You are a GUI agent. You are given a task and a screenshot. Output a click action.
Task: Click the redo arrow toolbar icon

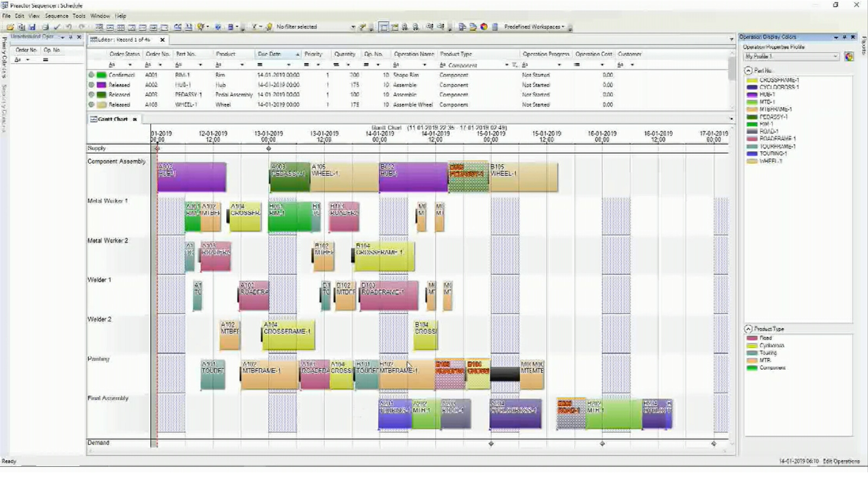coord(81,27)
